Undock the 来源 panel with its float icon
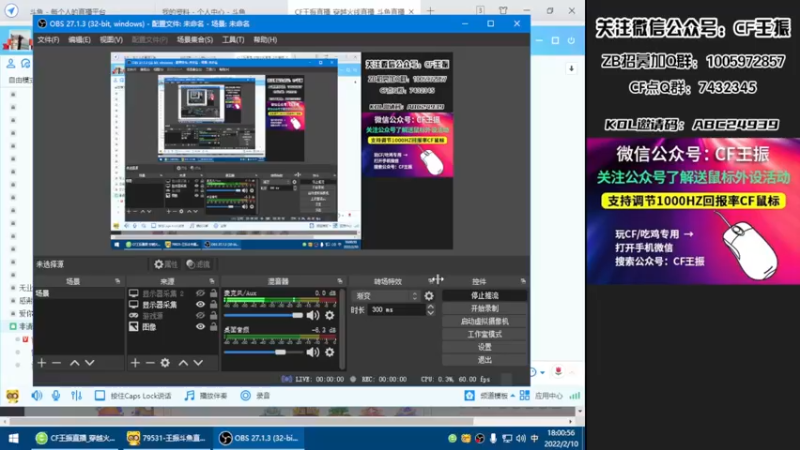The image size is (800, 450). (x=212, y=281)
